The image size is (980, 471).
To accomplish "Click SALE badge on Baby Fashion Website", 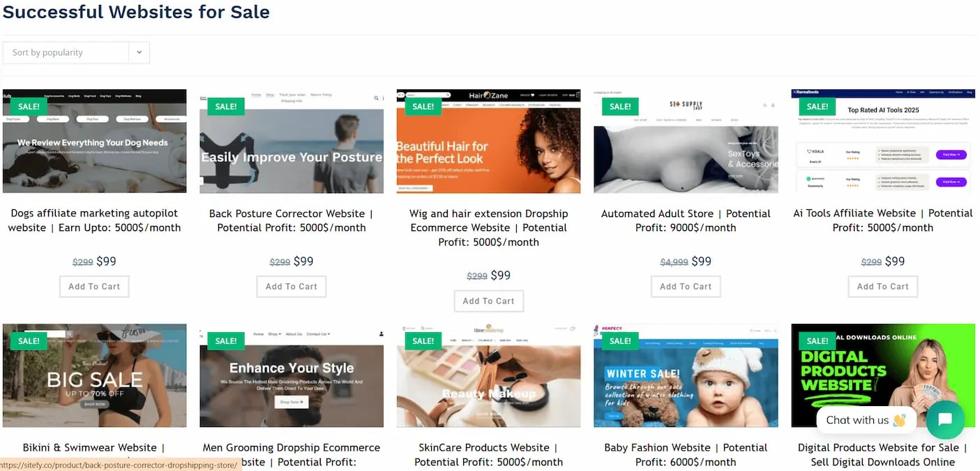I will (620, 341).
